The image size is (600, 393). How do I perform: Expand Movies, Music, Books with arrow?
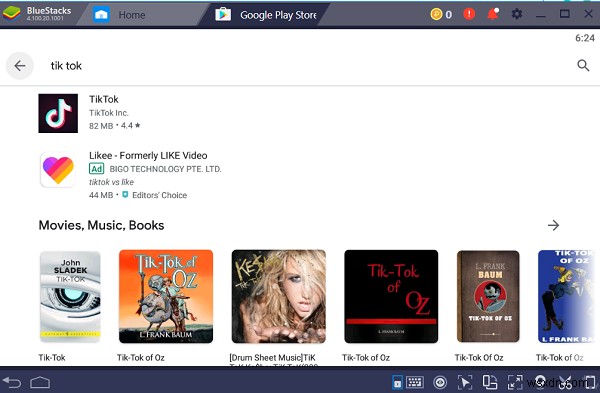pos(553,225)
